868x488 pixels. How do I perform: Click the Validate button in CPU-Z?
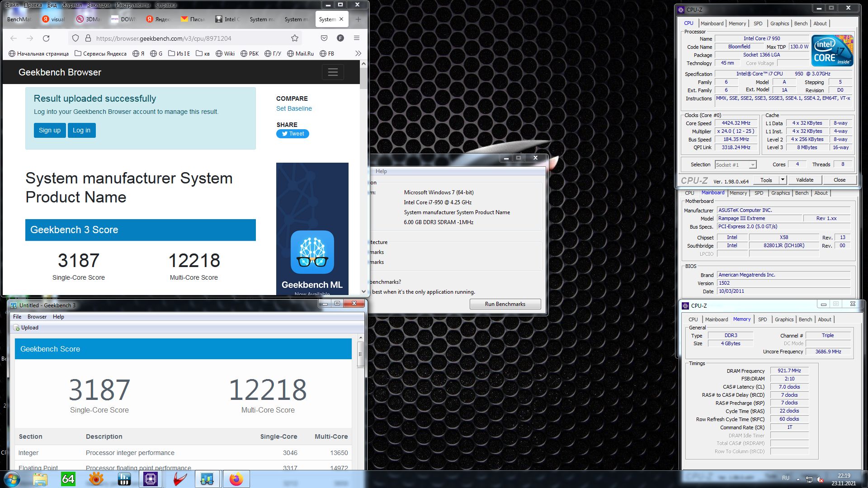coord(805,180)
